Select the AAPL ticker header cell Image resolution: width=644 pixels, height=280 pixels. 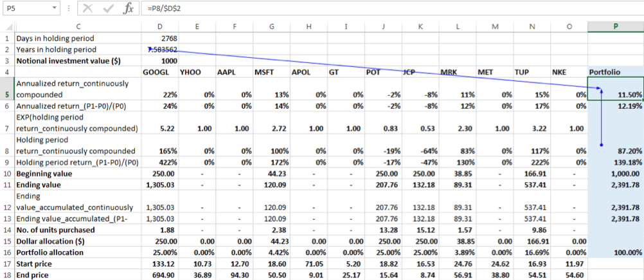[235, 72]
